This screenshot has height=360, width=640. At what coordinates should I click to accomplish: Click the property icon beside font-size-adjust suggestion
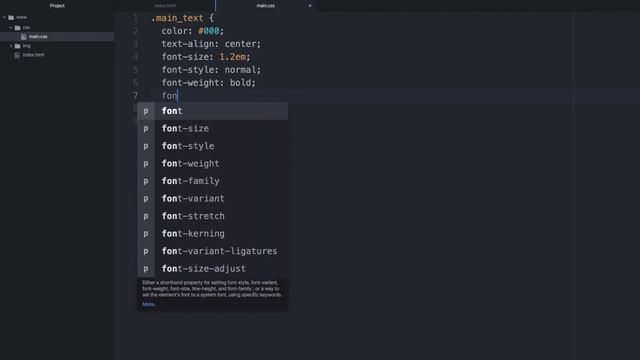click(146, 269)
